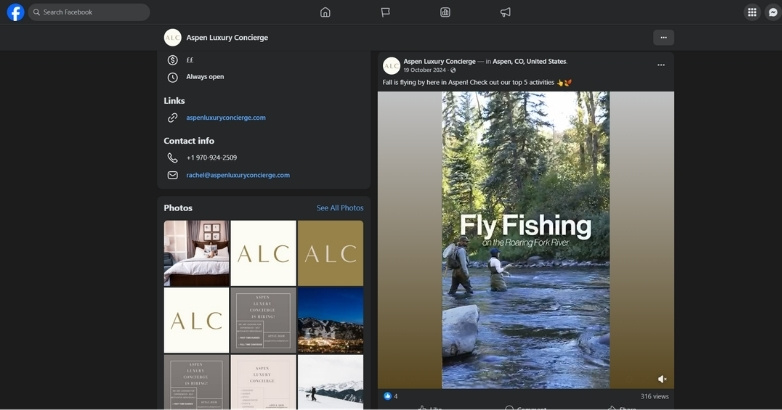The width and height of the screenshot is (782, 410).
Task: Open the Pages flag icon tab
Action: click(x=385, y=12)
